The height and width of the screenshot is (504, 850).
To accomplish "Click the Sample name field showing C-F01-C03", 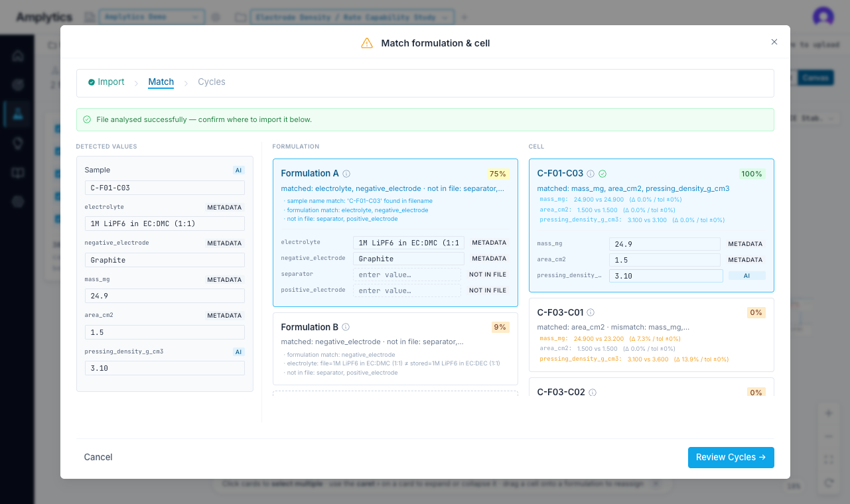I will click(165, 188).
